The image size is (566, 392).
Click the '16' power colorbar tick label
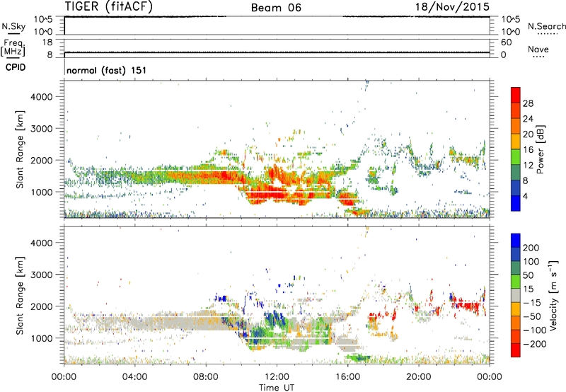[528, 150]
